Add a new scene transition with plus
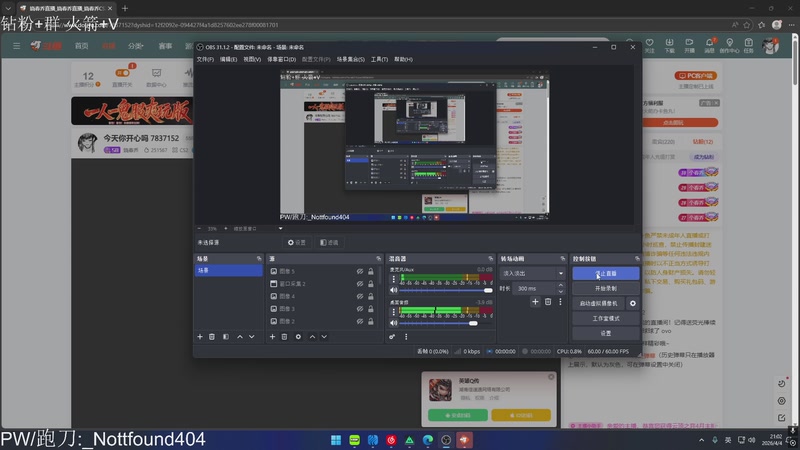The width and height of the screenshot is (800, 450). click(535, 302)
